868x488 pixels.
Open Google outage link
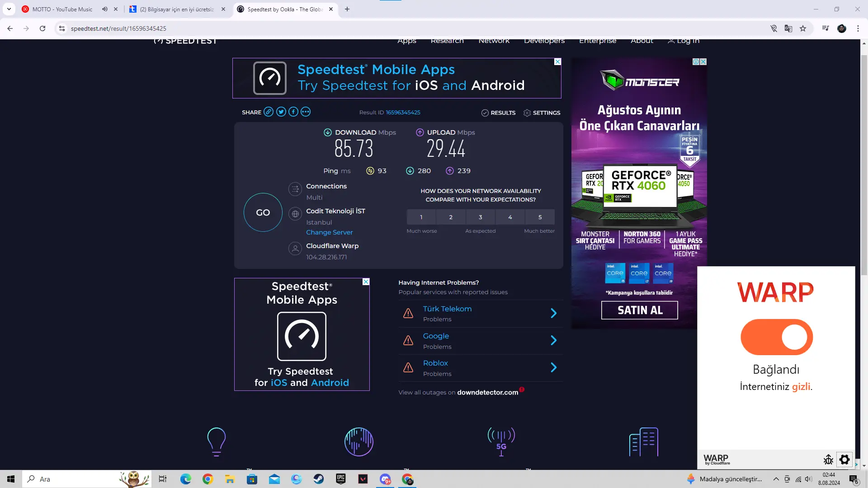[436, 336]
